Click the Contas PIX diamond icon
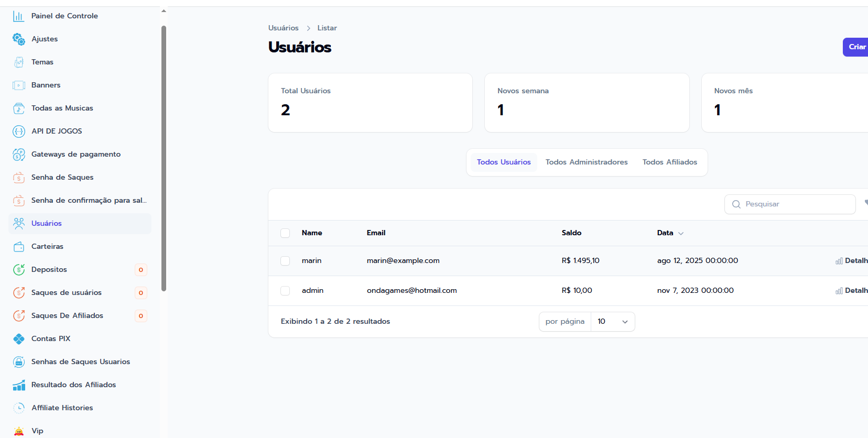868x438 pixels. pyautogui.click(x=19, y=339)
